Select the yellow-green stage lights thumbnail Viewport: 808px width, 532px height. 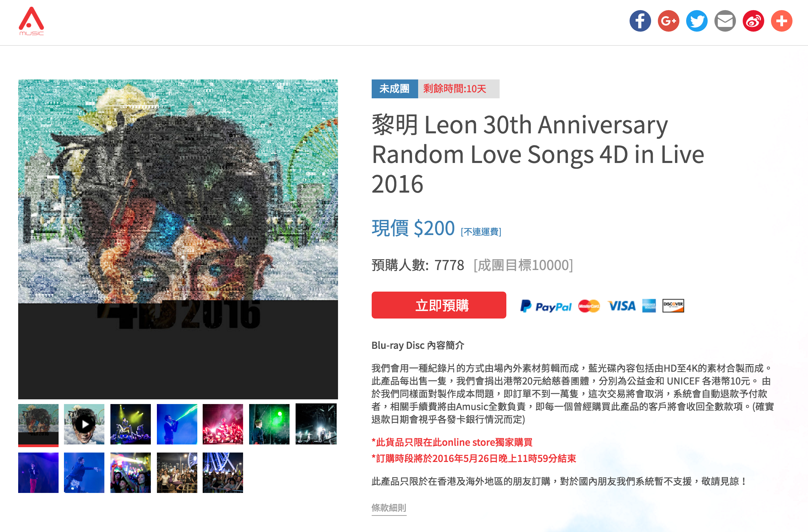tap(130, 424)
